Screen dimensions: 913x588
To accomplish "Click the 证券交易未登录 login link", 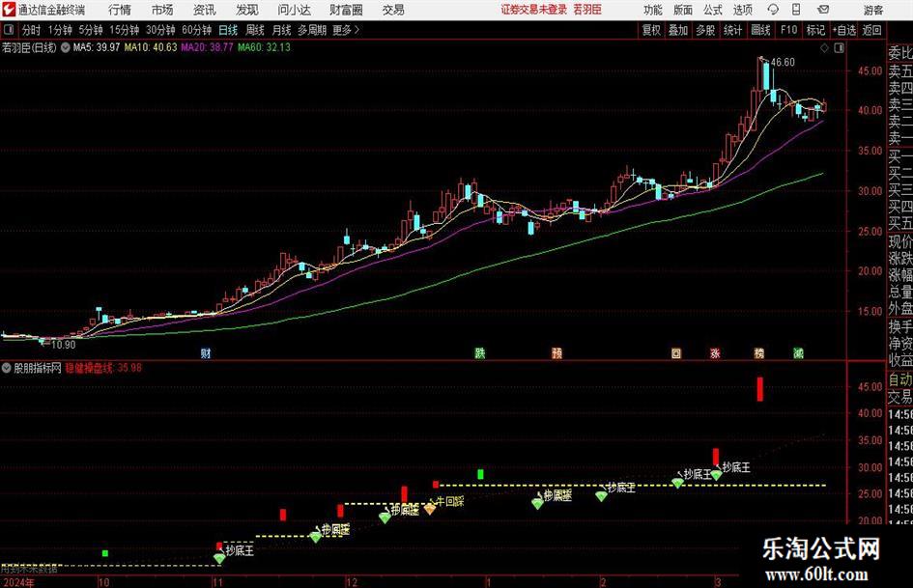I will (x=534, y=10).
